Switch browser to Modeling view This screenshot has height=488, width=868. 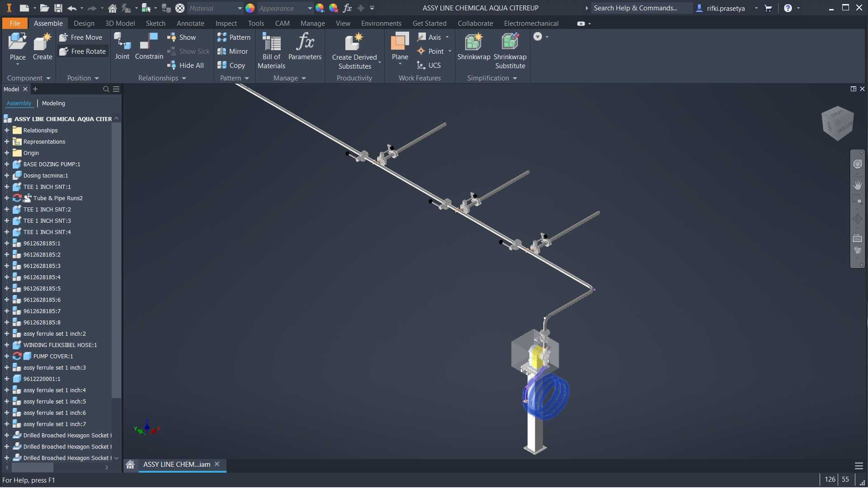point(53,103)
